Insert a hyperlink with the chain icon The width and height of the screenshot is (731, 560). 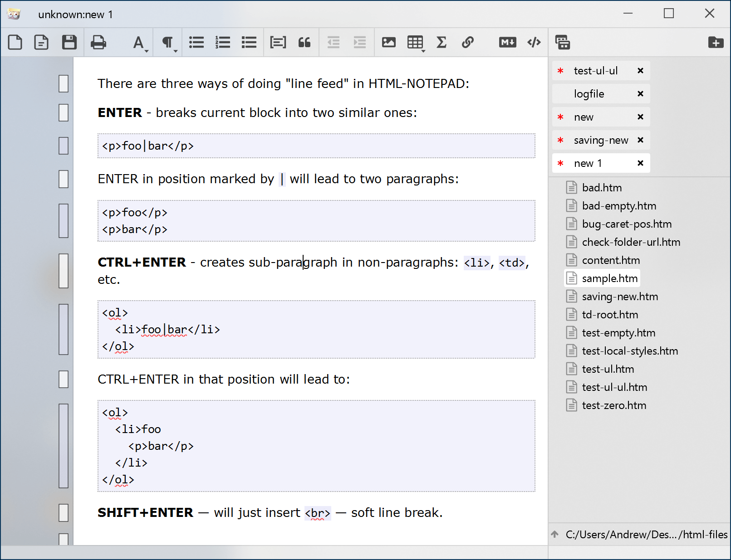(x=467, y=42)
